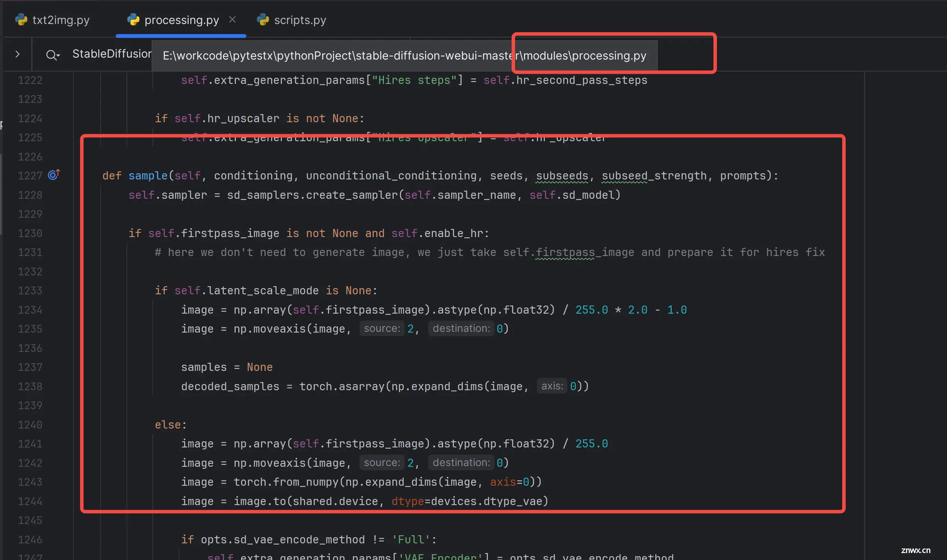This screenshot has height=560, width=947.
Task: Switch to the txt2img.py tab
Action: pos(52,20)
